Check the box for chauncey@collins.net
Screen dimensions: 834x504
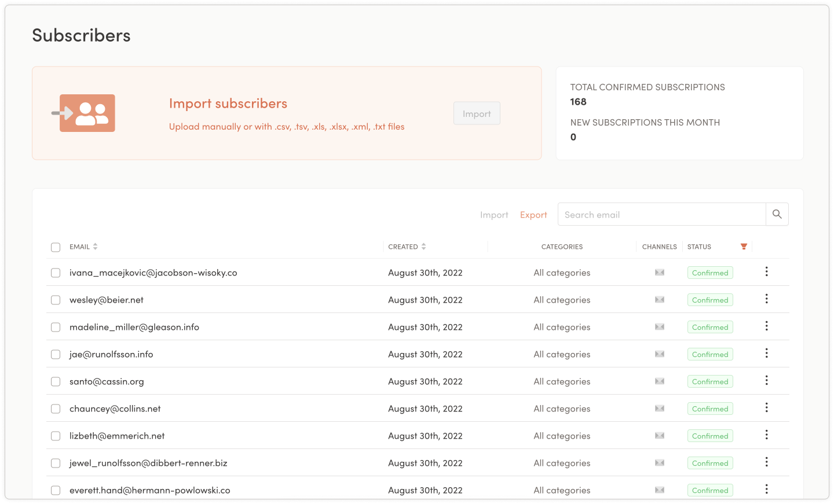coord(56,409)
